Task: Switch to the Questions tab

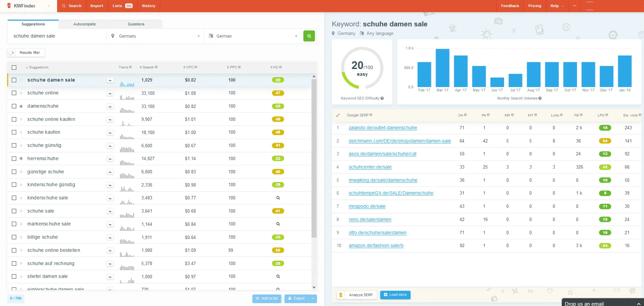Action: [x=136, y=24]
